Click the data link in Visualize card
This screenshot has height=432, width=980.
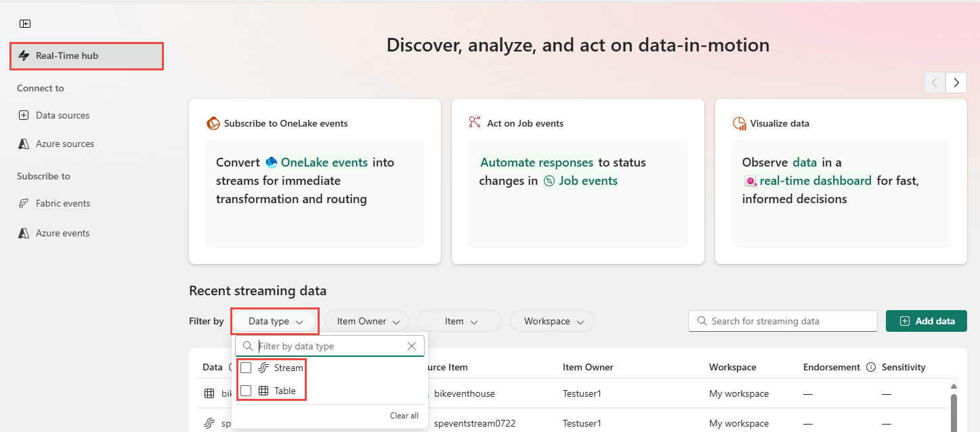pos(805,163)
